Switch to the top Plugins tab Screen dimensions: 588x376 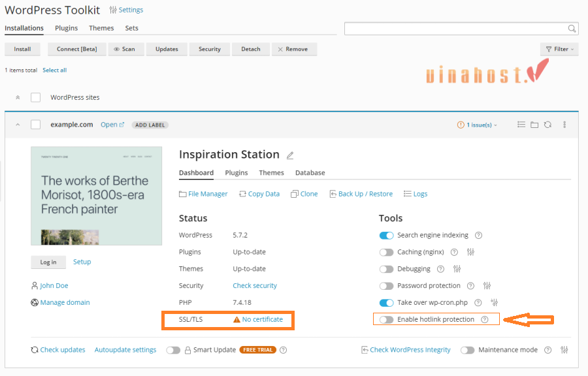[x=67, y=28]
